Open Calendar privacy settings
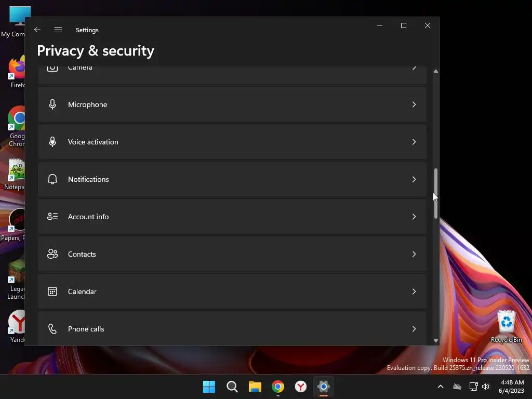Image resolution: width=532 pixels, height=399 pixels. pyautogui.click(x=232, y=291)
